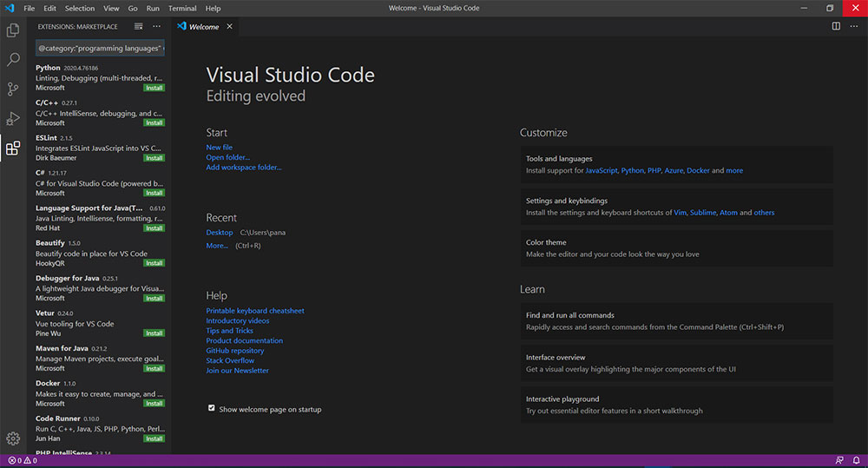Viewport: 868px width, 468px height.
Task: Click the feedback icon in status bar
Action: (839, 460)
